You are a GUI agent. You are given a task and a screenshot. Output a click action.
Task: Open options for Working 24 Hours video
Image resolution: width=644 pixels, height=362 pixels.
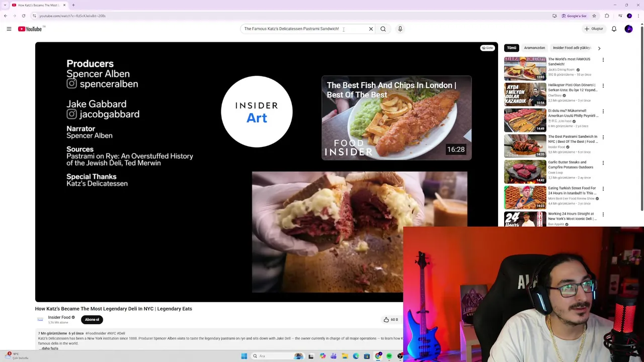[x=603, y=214]
